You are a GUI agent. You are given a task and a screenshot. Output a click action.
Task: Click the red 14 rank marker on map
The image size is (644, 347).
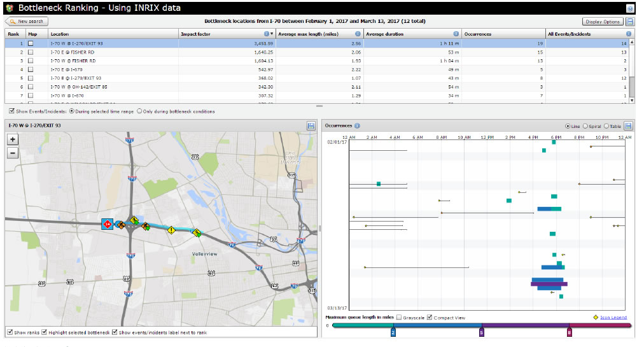coord(108,224)
